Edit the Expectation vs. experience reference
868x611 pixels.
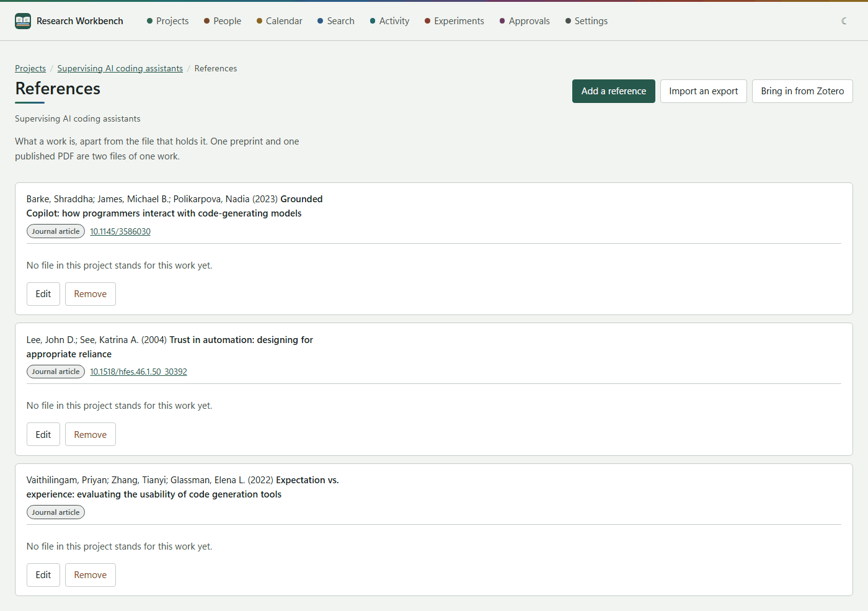coord(43,575)
